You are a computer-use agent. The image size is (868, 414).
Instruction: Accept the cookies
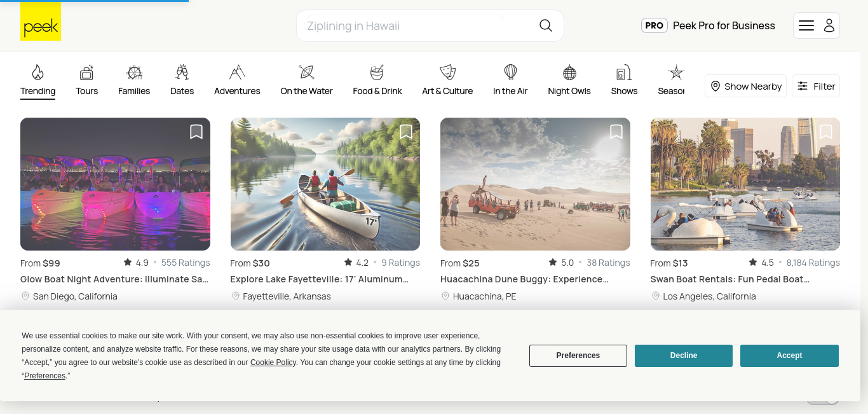pyautogui.click(x=789, y=355)
